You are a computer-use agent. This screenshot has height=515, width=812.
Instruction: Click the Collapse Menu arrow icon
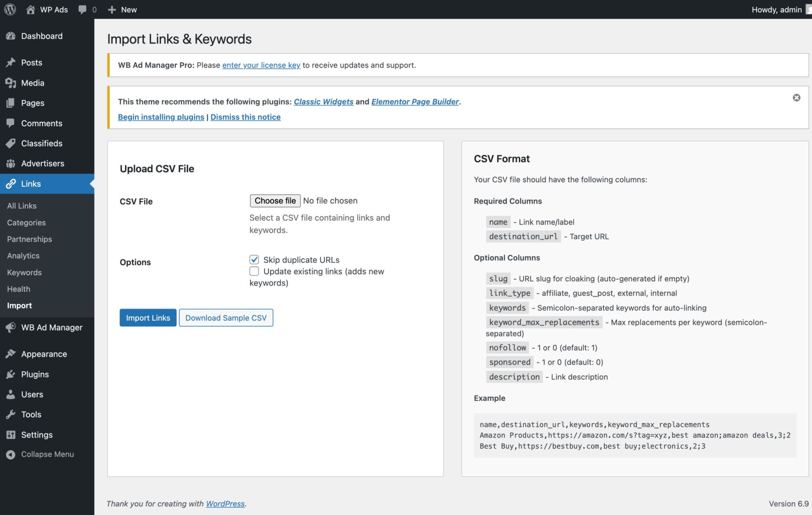[x=11, y=454]
